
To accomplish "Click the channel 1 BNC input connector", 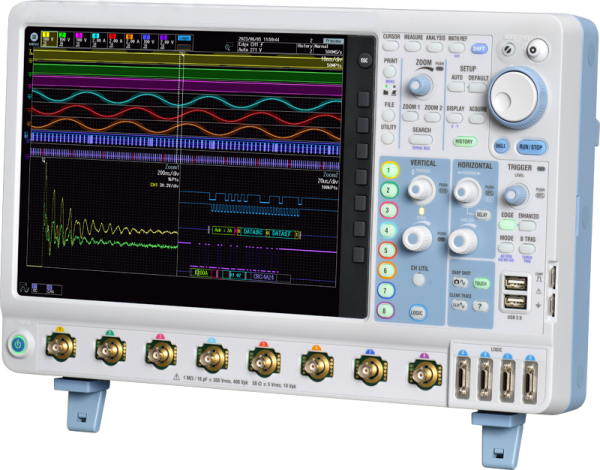I will point(60,347).
